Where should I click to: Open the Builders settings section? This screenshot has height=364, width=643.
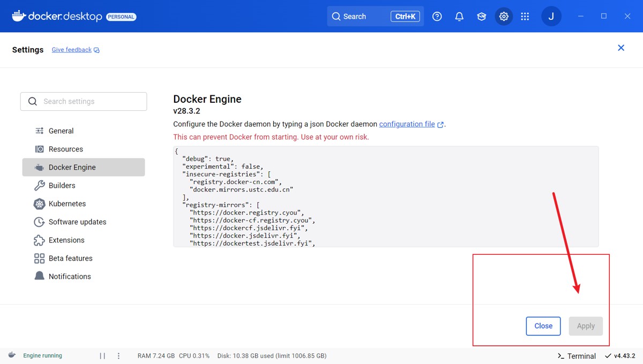click(x=62, y=186)
